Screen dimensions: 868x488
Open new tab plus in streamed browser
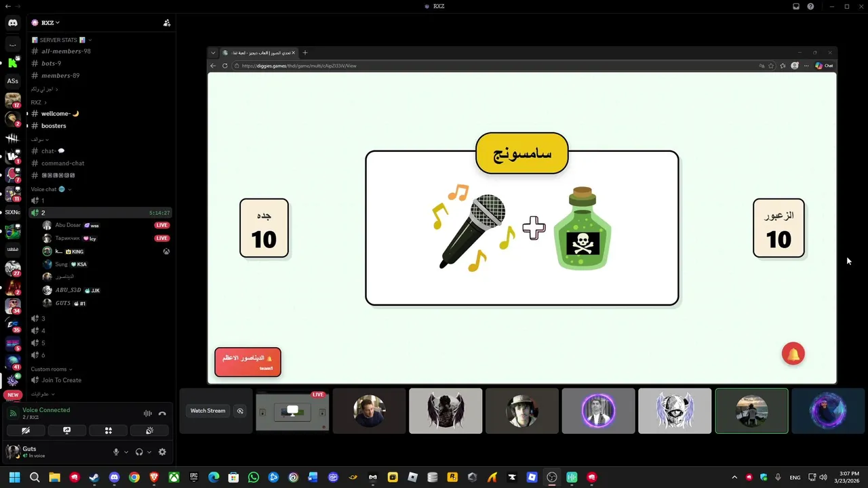[x=304, y=53]
